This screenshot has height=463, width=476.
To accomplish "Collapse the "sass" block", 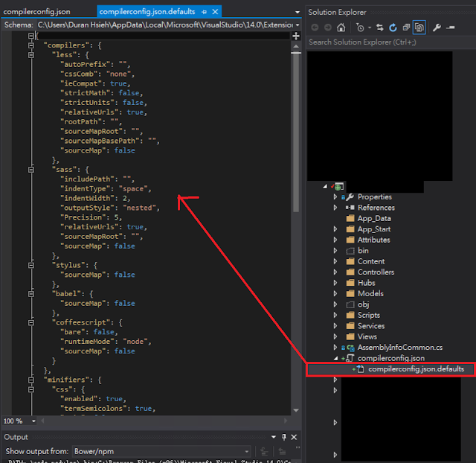I will 31,170.
